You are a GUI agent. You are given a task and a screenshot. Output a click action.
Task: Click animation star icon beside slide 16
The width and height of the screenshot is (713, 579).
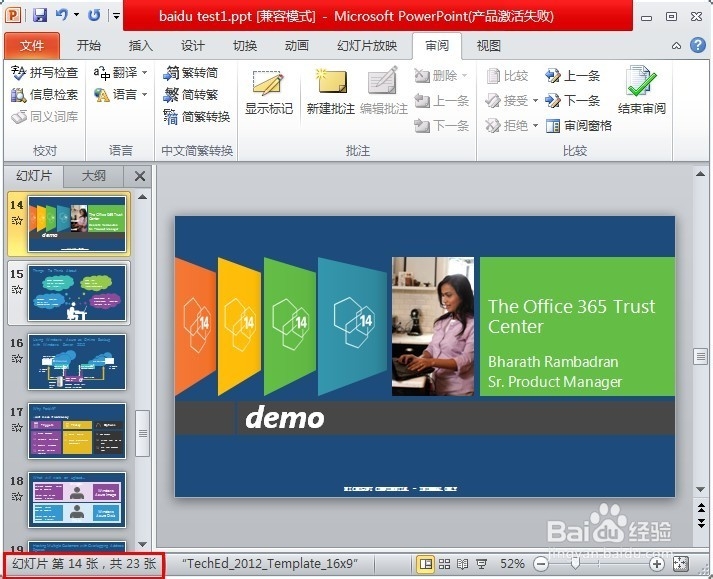click(x=17, y=358)
